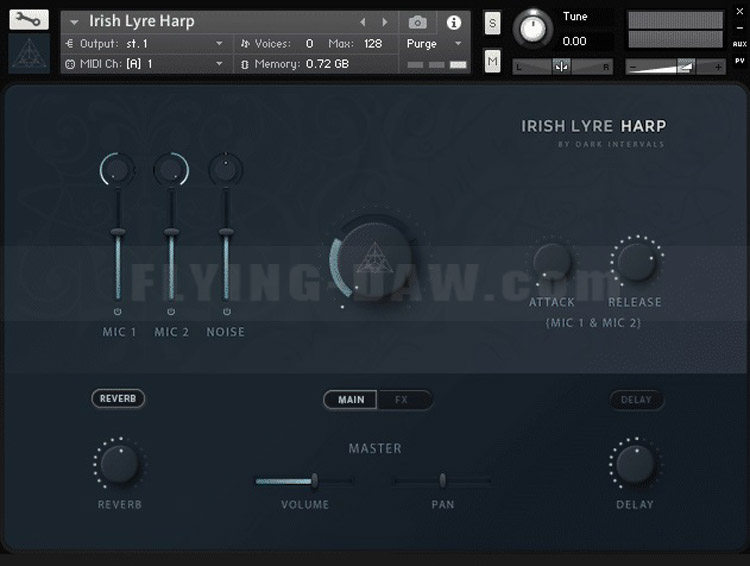Click the MIC 2 pan knob
The width and height of the screenshot is (750, 566).
[x=171, y=169]
